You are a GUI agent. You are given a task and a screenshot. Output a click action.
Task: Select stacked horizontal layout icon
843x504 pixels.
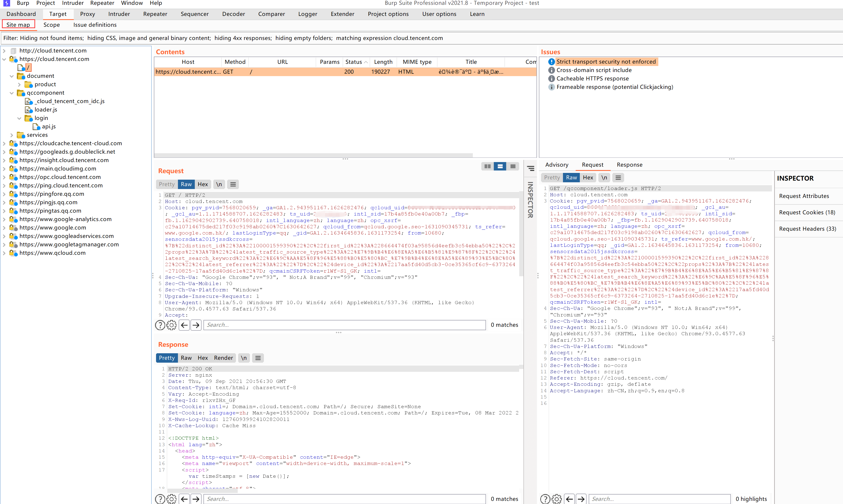(500, 166)
